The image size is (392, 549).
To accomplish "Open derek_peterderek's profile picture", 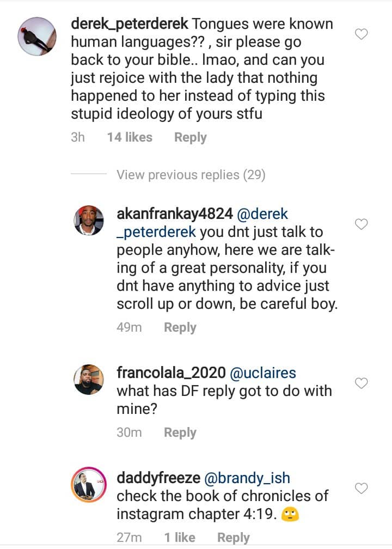I will [36, 36].
